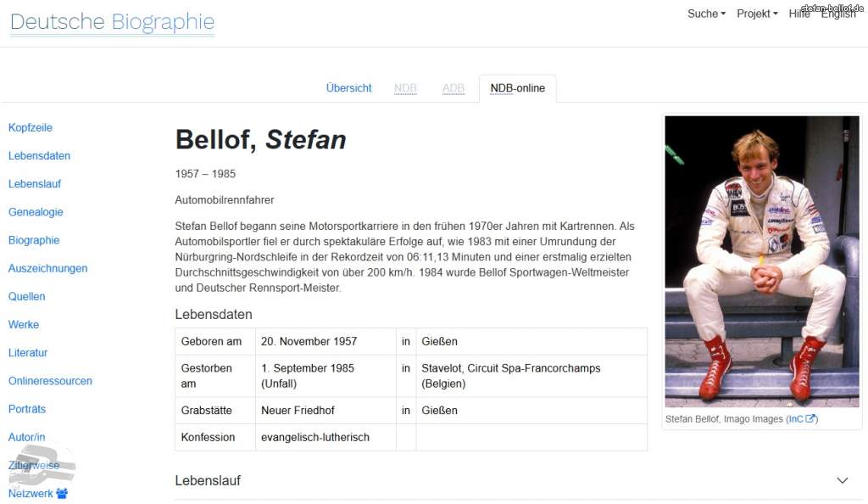This screenshot has height=504, width=868.
Task: Switch to the NDB-online tab
Action: (517, 87)
